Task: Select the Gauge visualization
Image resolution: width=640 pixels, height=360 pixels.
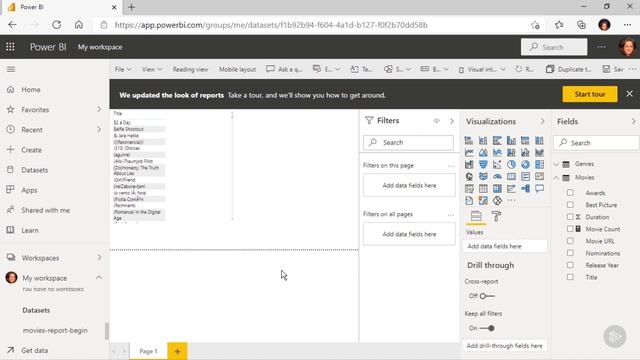Action: [x=497, y=176]
